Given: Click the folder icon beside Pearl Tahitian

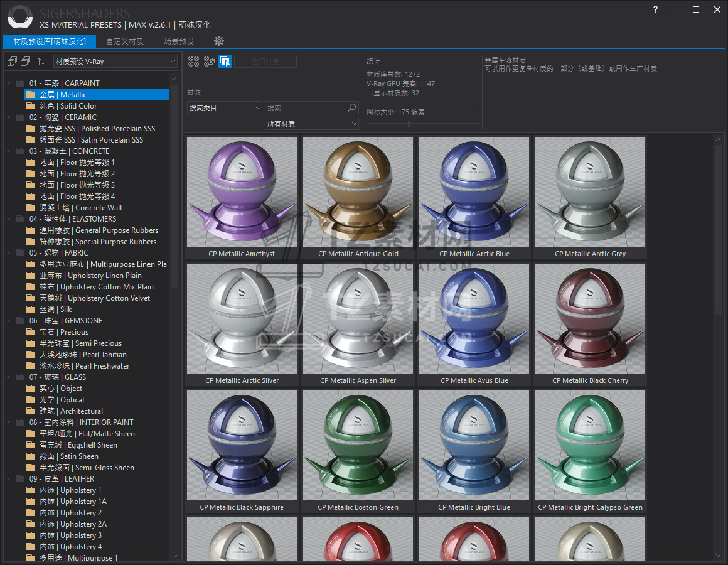Looking at the screenshot, I should pyautogui.click(x=31, y=355).
